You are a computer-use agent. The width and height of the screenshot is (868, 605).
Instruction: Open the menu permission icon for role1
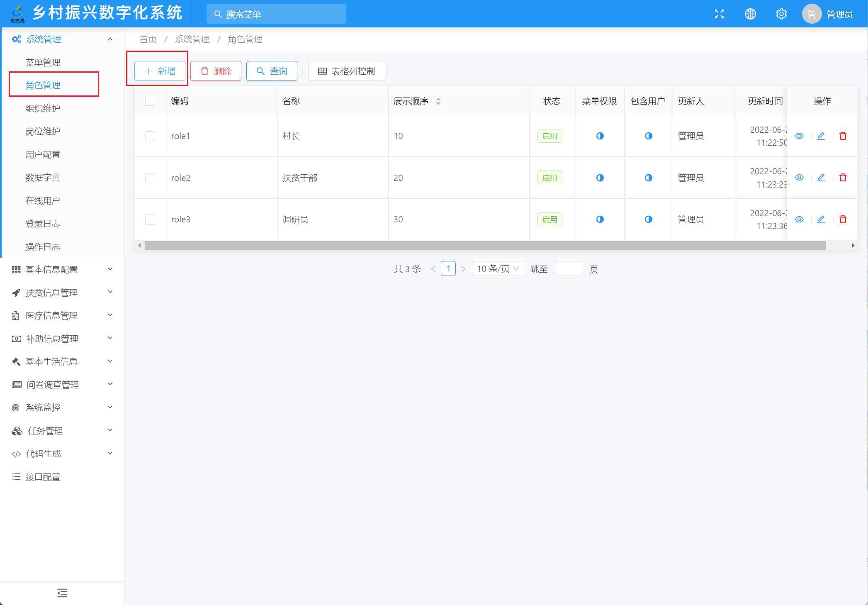coord(600,136)
